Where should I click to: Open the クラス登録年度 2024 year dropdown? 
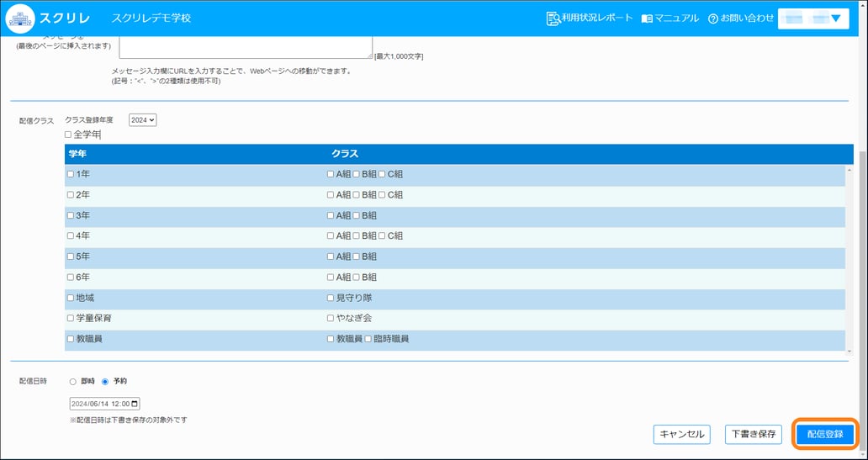(x=142, y=120)
